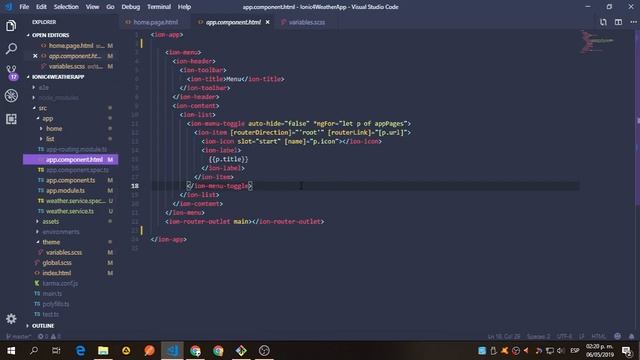Open editor more actions ellipsis

point(633,22)
